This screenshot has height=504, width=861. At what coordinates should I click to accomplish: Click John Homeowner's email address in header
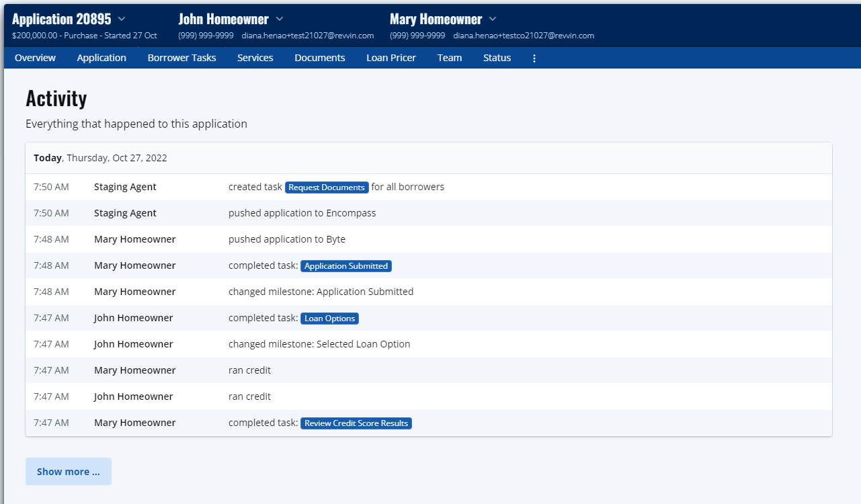point(307,36)
